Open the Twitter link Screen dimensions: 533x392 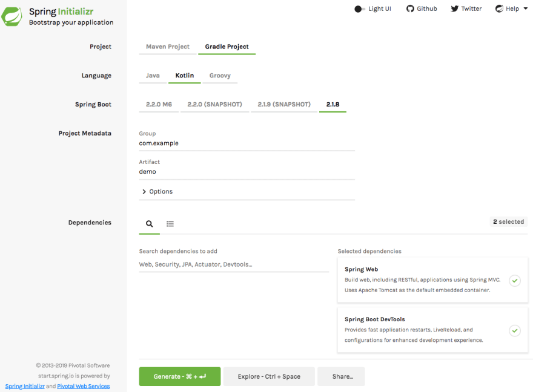tap(466, 9)
